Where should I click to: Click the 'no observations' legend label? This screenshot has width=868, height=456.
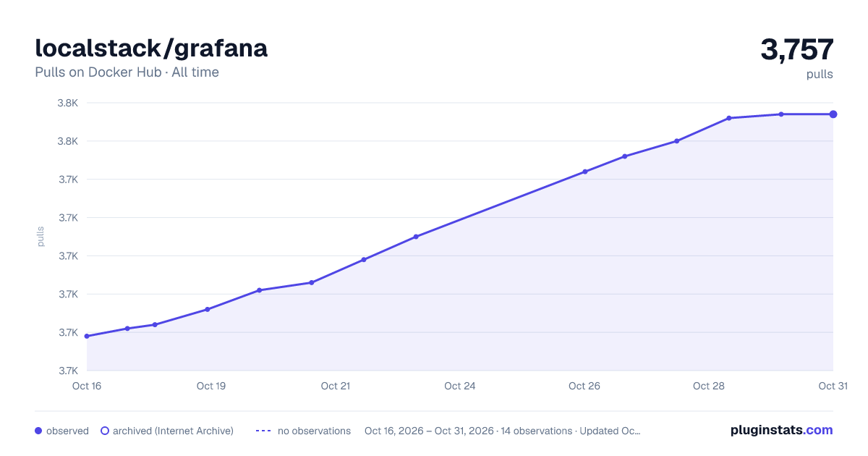pyautogui.click(x=314, y=431)
